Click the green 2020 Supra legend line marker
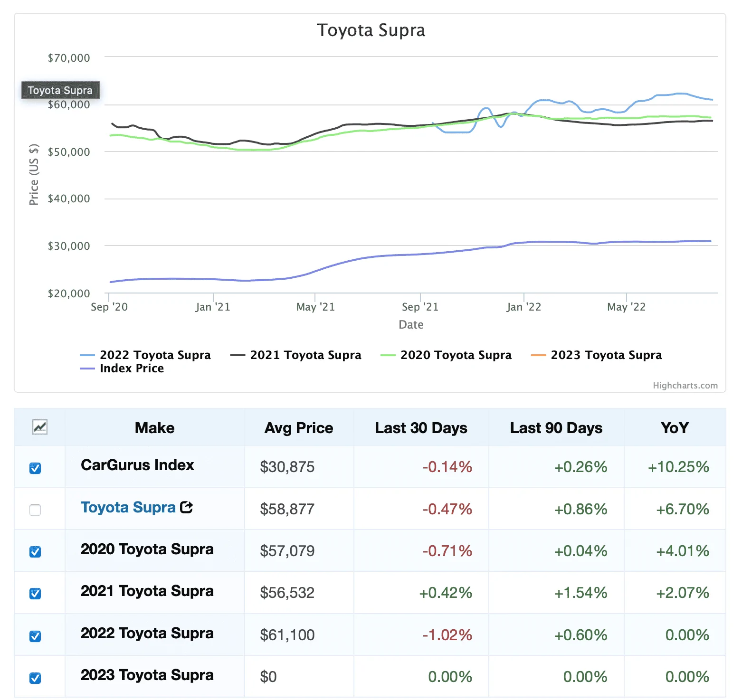The image size is (742, 700). pyautogui.click(x=388, y=355)
